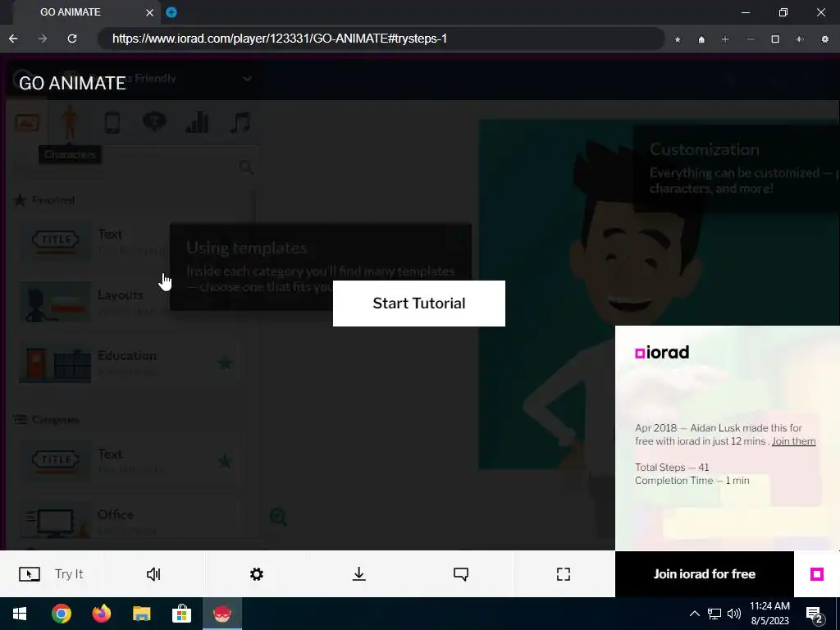Follow the Join them link
Viewport: 840px width, 630px height.
793,441
